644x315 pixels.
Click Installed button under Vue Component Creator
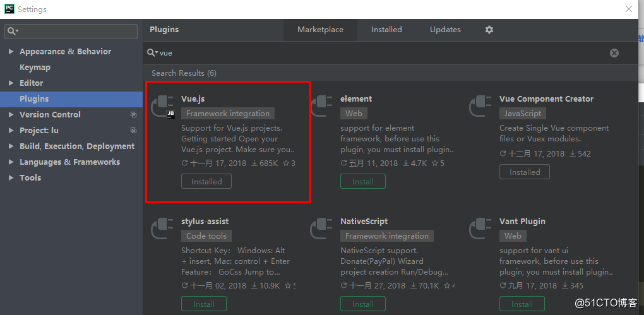coord(525,172)
